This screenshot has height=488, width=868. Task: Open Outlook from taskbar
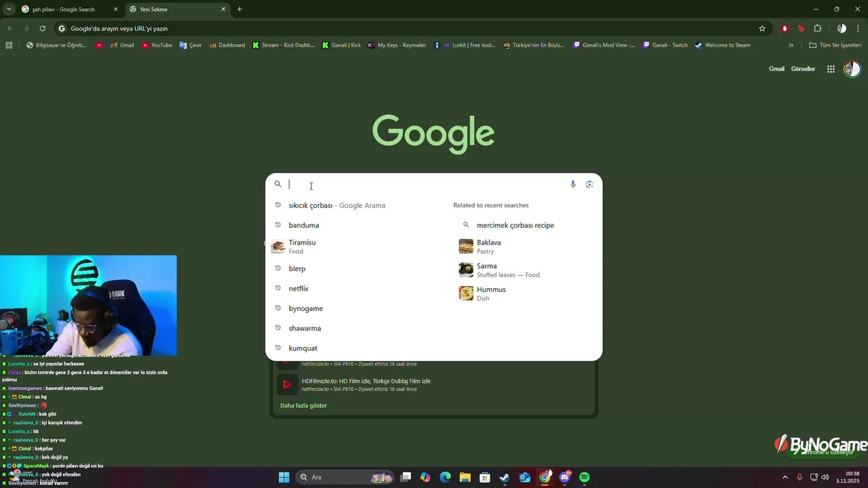(525, 477)
